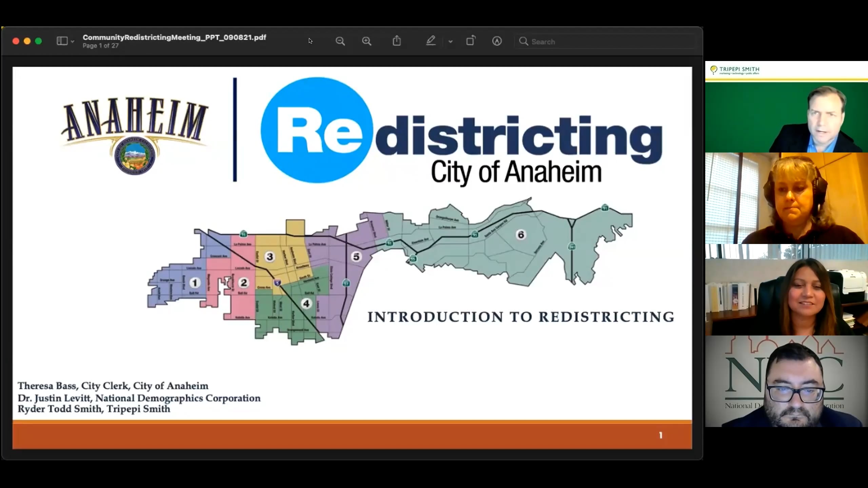The height and width of the screenshot is (488, 868).
Task: Click the CommunityRedistrictingMeeting_PPT_090821.pdf title
Action: coord(174,37)
